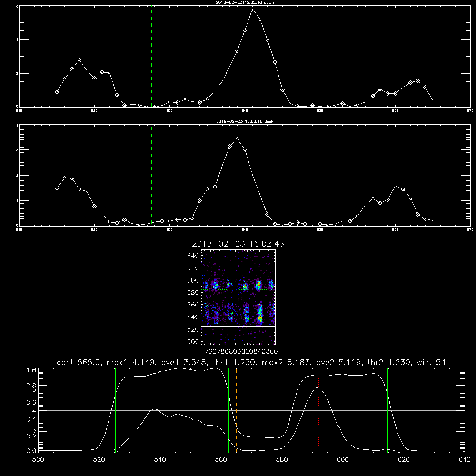Image resolution: width=476 pixels, height=476 pixels.
Task: Click the highest peak marker in dawn plot
Action: 253,9
